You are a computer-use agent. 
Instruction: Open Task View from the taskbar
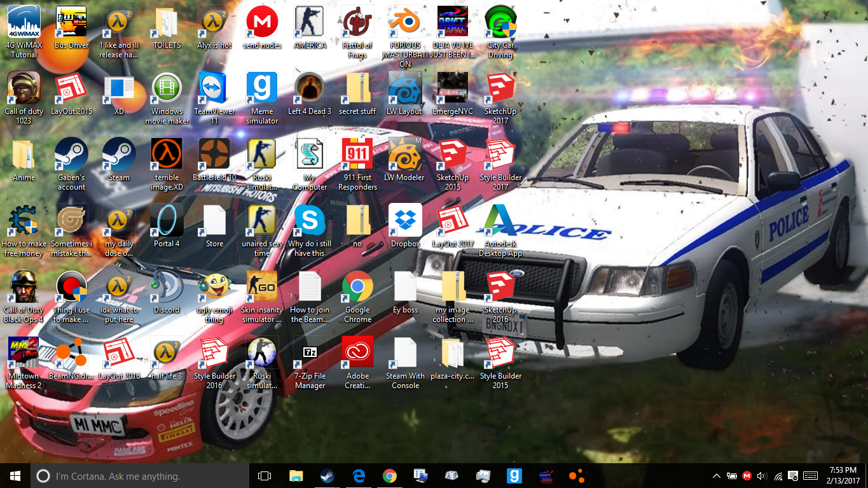coord(265,476)
